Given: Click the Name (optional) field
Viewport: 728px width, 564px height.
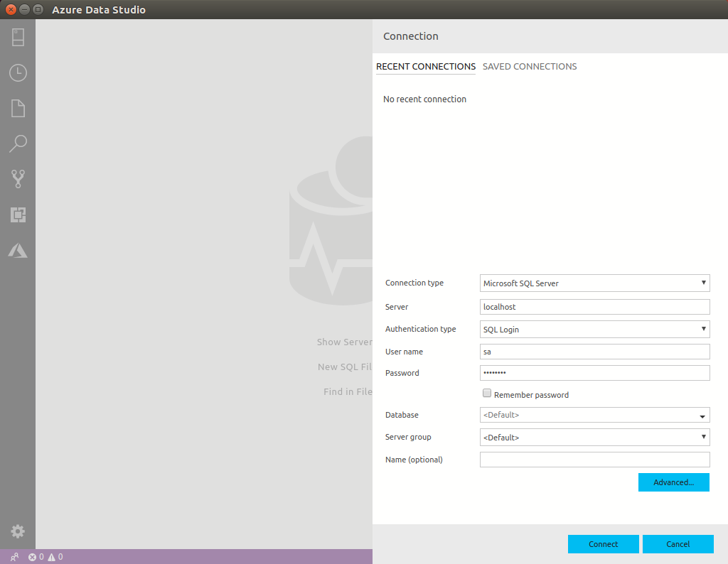Looking at the screenshot, I should [595, 460].
